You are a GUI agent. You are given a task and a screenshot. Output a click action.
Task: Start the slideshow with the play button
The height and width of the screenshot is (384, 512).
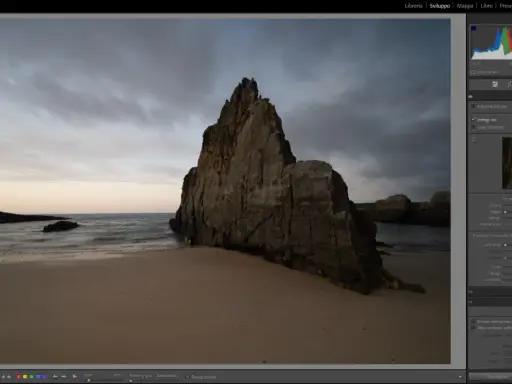coord(75,377)
